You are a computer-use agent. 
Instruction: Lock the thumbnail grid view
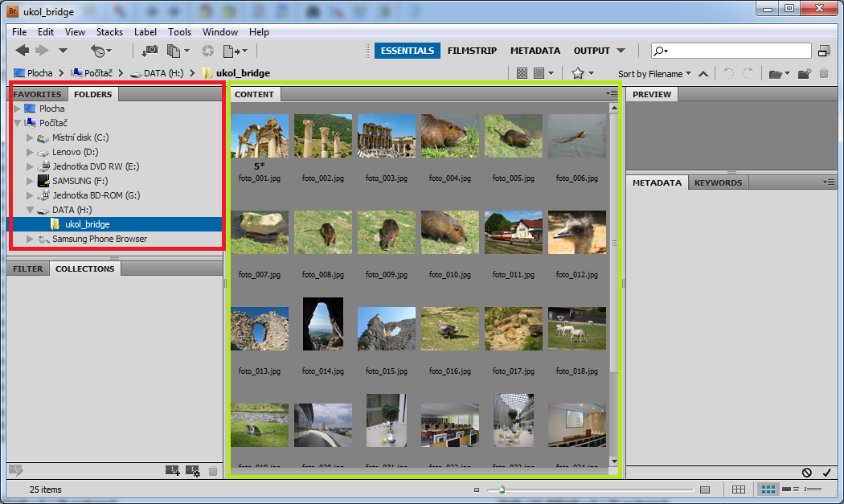739,490
